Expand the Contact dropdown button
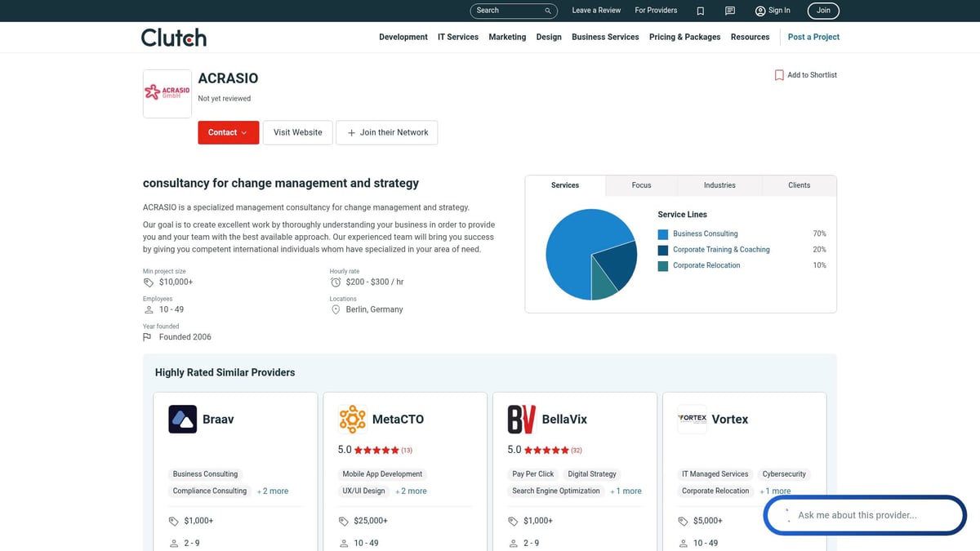Viewport: 980px width, 551px height. click(x=228, y=132)
